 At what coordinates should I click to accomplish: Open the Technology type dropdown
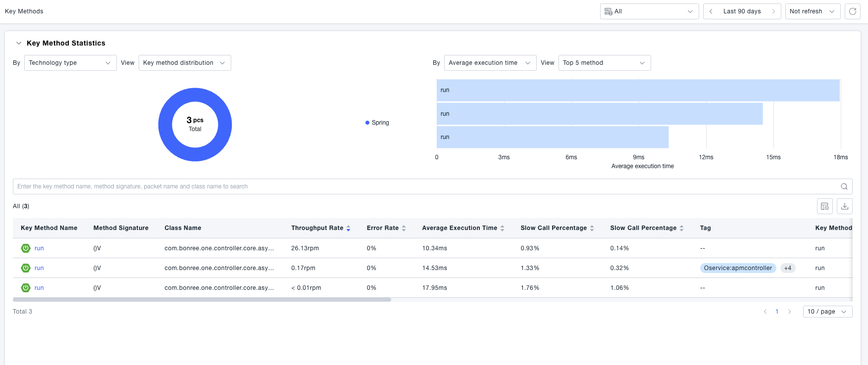pos(70,63)
